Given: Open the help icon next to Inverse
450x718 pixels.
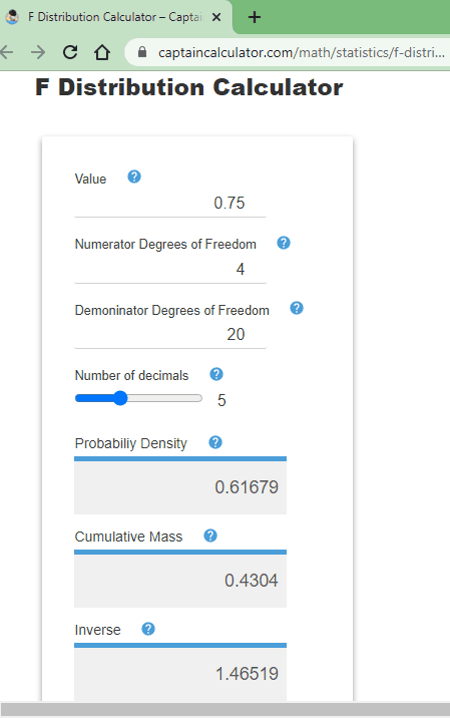Looking at the screenshot, I should pyautogui.click(x=148, y=629).
